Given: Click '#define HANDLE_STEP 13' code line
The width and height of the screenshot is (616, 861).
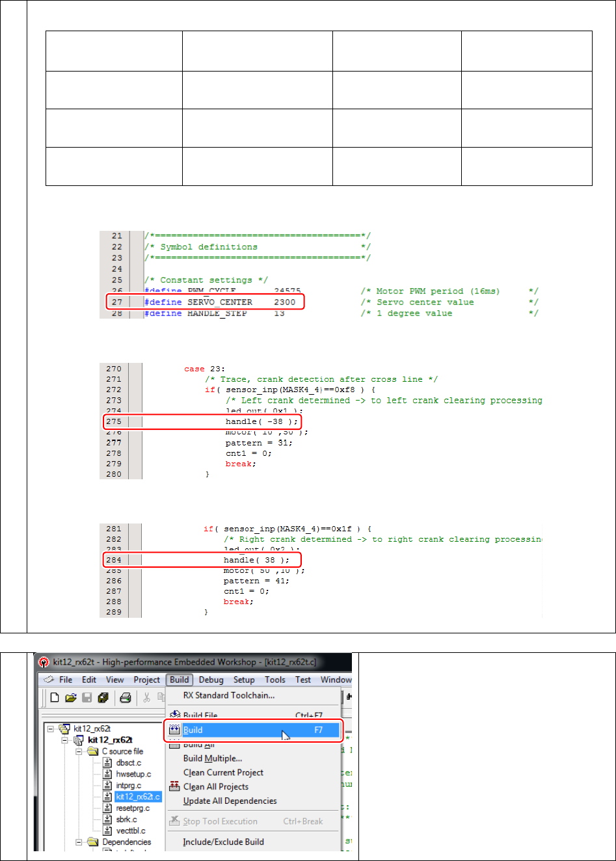Looking at the screenshot, I should 215,313.
